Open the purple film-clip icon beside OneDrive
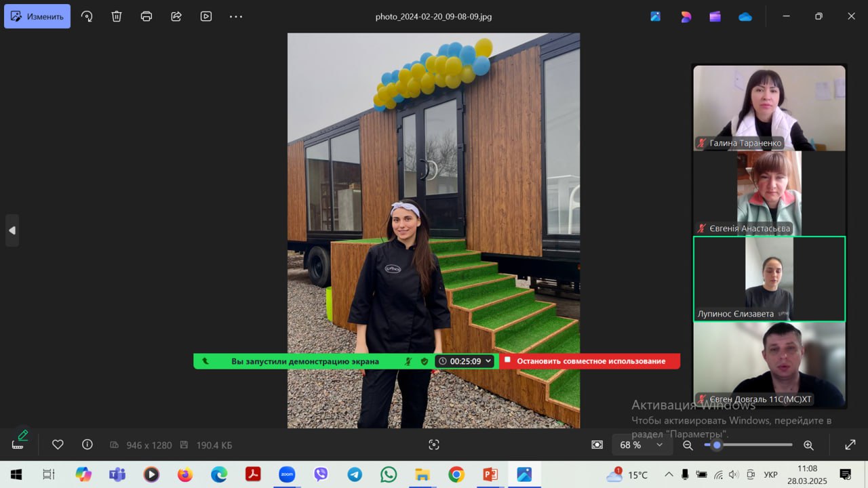The image size is (868, 488). (x=715, y=16)
